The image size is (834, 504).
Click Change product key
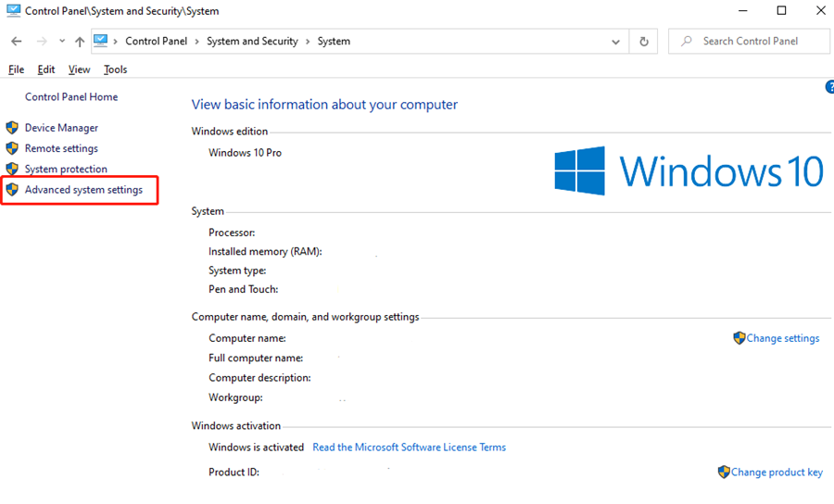(x=777, y=472)
